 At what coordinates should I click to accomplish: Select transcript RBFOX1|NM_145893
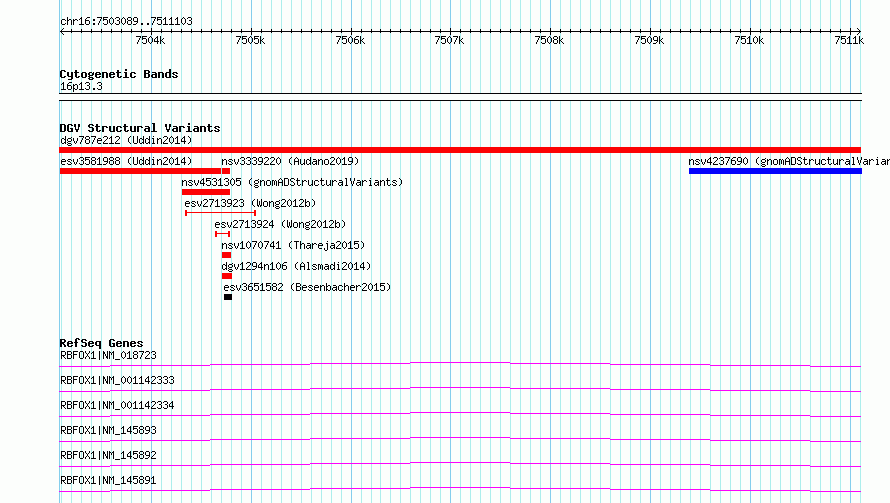[108, 430]
